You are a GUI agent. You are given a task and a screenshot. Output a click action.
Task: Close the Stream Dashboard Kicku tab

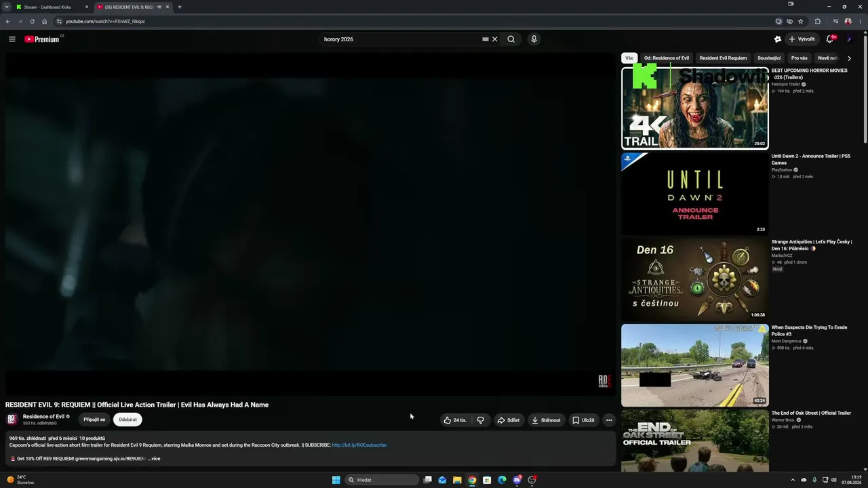pyautogui.click(x=87, y=7)
